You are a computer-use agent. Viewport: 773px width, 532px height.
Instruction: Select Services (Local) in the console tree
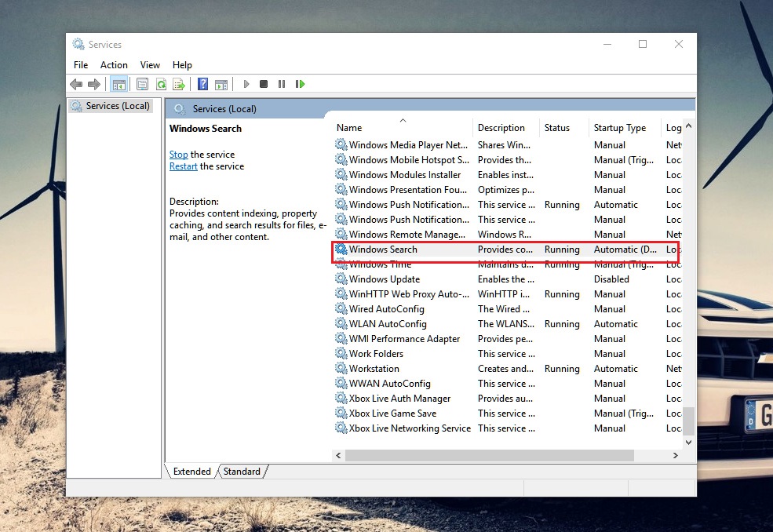tap(111, 106)
